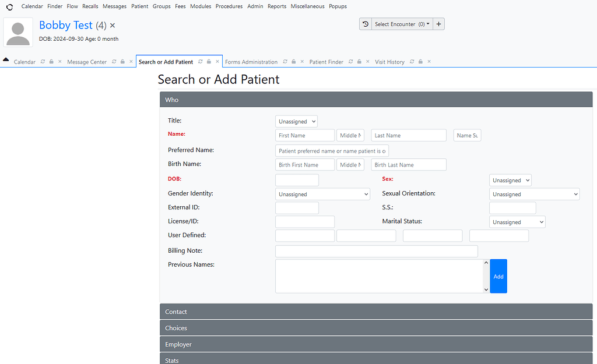Refresh the Forms Administration tab
The height and width of the screenshot is (364, 597).
(285, 61)
